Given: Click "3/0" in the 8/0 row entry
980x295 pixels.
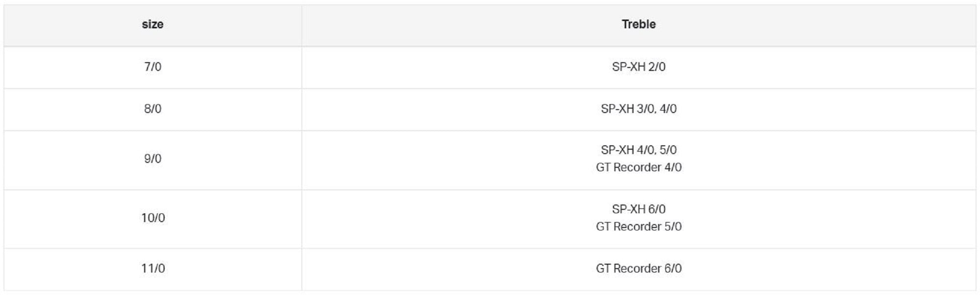Looking at the screenshot, I should pos(645,109).
